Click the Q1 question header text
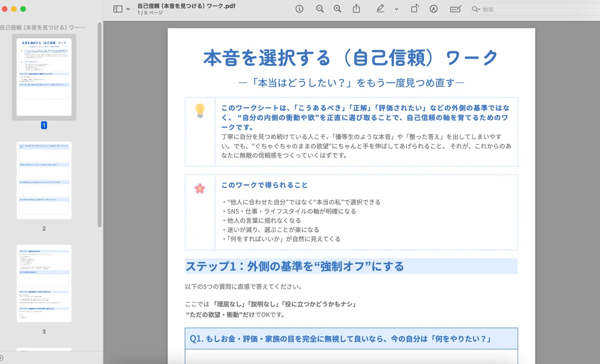 [x=340, y=339]
